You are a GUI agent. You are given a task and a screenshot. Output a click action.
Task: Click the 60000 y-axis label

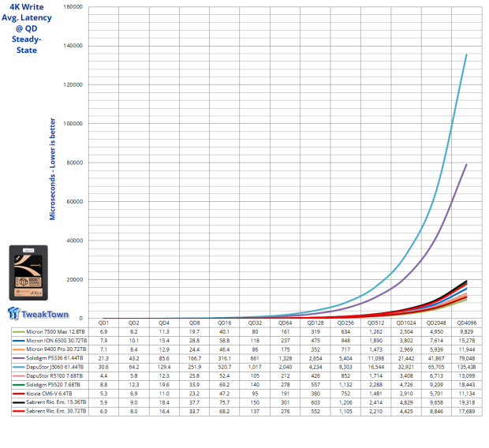pos(75,202)
